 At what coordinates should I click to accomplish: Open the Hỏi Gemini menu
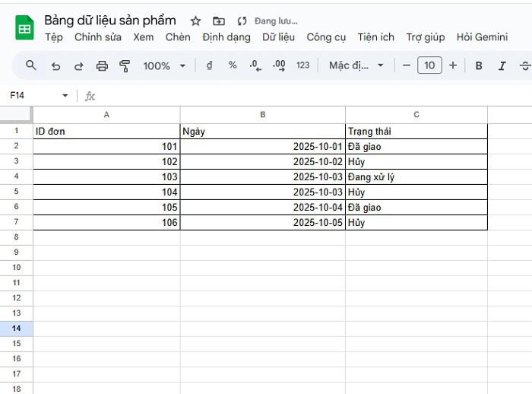point(482,37)
